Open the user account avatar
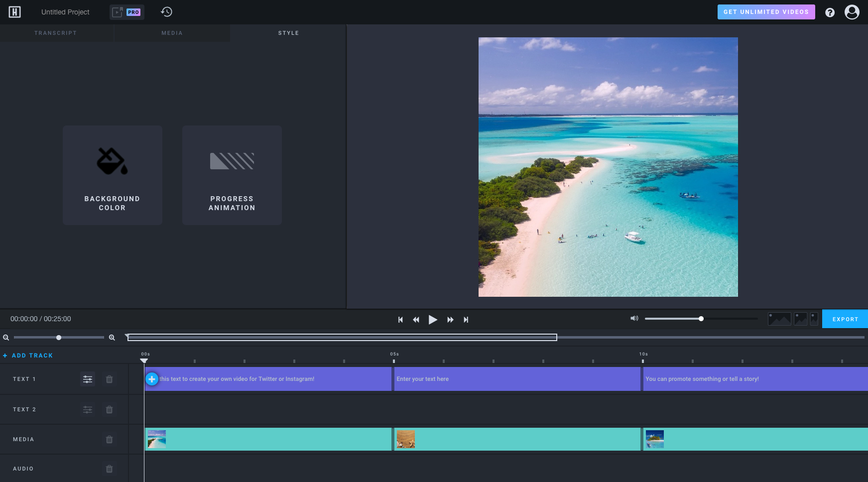 tap(852, 12)
